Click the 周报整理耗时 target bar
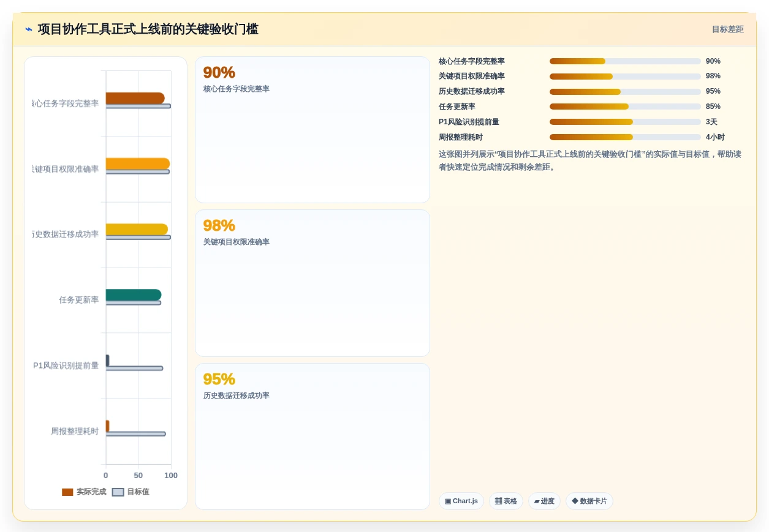 (135, 433)
